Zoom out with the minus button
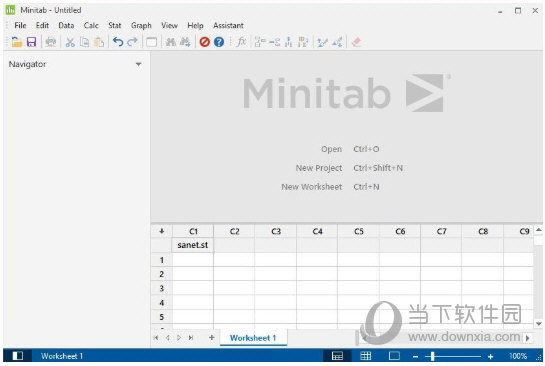 415,356
